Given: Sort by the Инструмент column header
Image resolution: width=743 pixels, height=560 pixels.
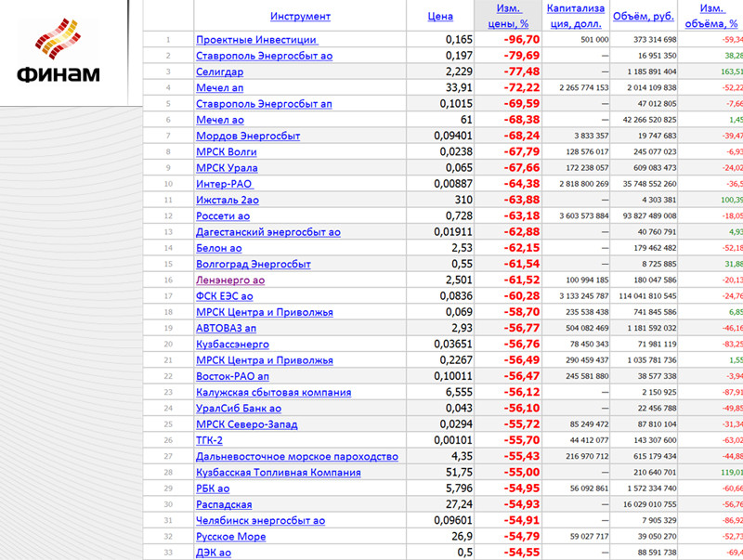Looking at the screenshot, I should coord(300,16).
